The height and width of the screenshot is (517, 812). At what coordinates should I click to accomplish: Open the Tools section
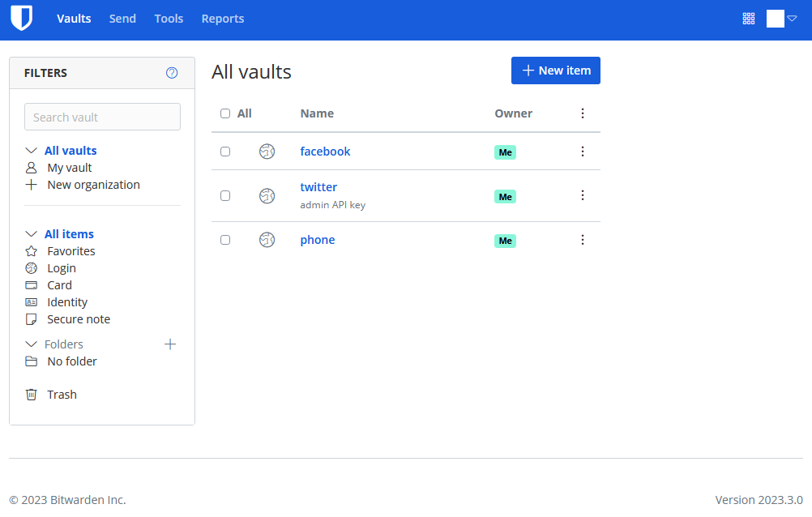click(169, 18)
